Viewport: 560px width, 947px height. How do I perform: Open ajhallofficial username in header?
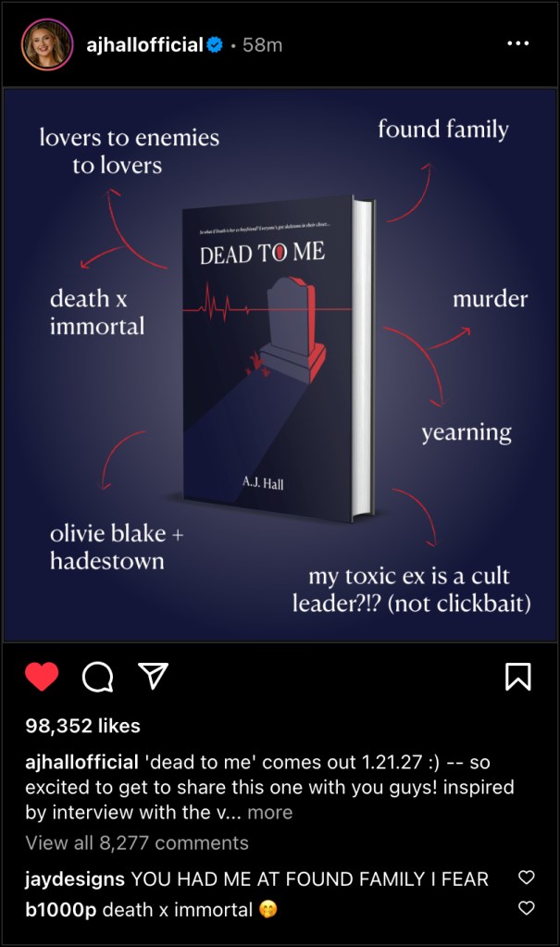(x=145, y=44)
